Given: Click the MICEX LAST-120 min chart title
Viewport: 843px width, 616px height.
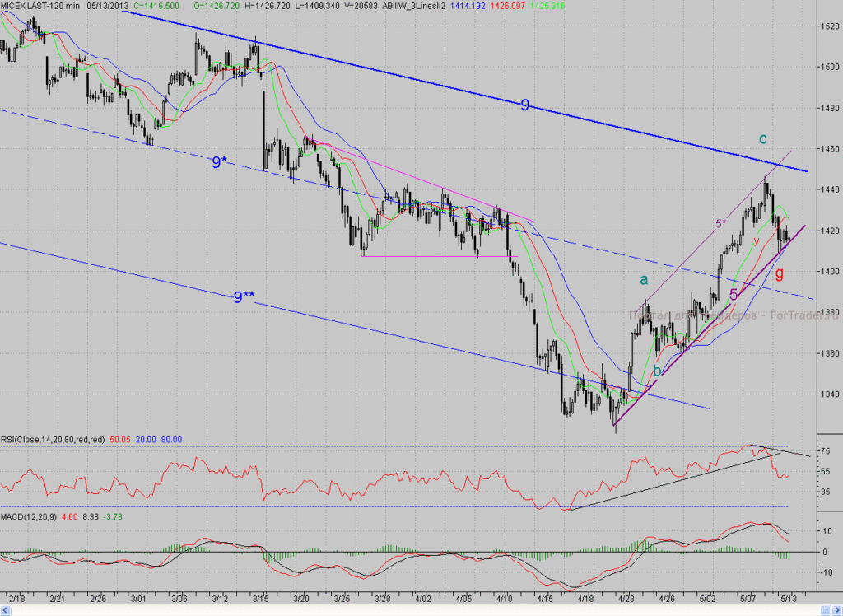Looking at the screenshot, I should click(x=40, y=6).
